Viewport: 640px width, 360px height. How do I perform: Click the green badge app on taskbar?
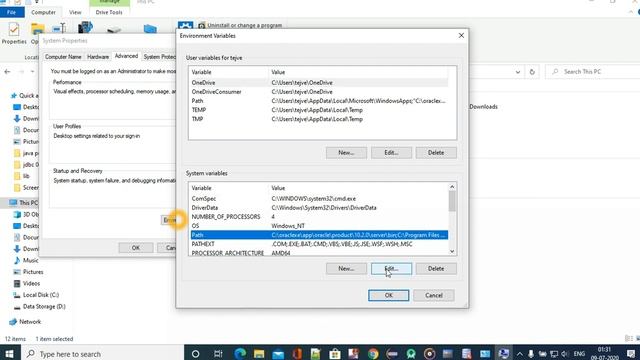[x=411, y=354]
